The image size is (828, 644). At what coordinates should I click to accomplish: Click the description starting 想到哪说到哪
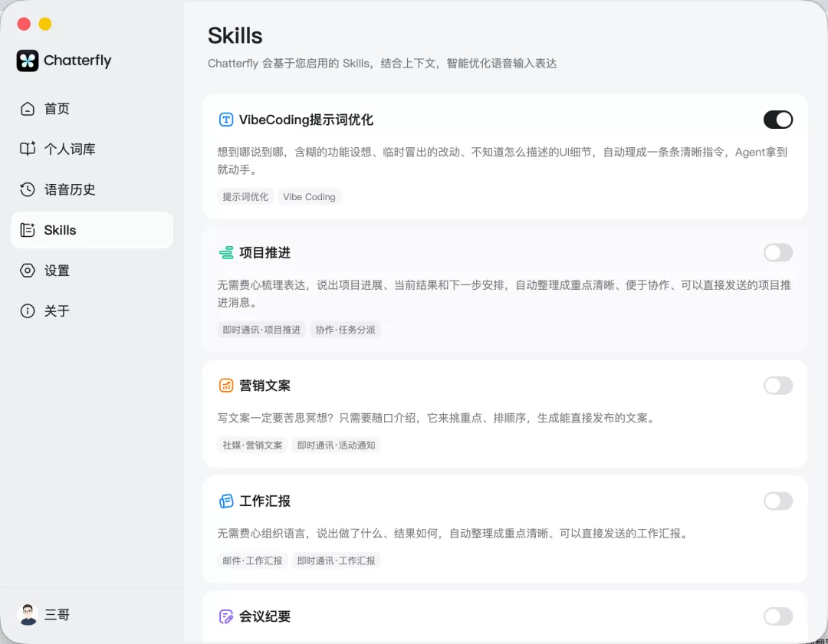[502, 161]
